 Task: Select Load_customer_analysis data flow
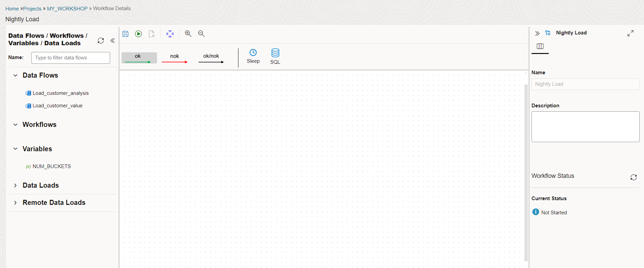click(60, 93)
